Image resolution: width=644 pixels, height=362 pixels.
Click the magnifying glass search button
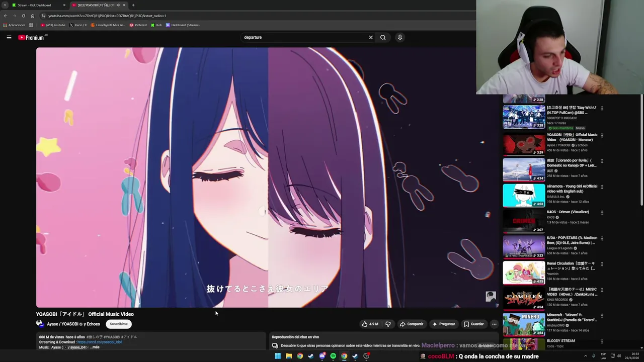[x=383, y=37]
